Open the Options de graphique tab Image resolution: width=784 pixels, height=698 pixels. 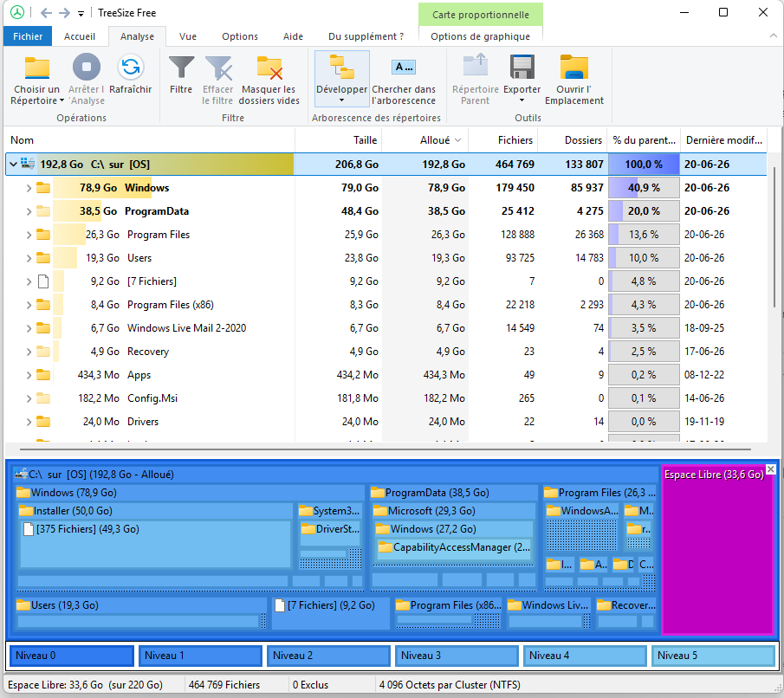pyautogui.click(x=481, y=36)
